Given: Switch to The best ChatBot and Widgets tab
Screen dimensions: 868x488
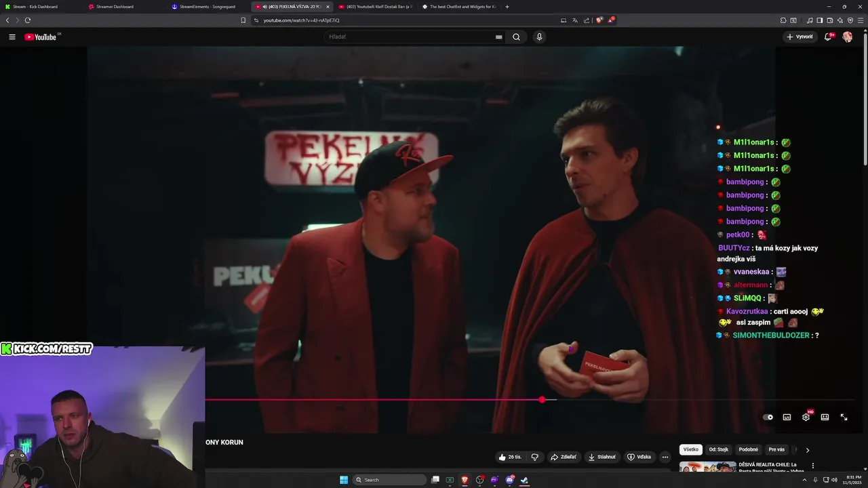Looking at the screenshot, I should tap(458, 7).
